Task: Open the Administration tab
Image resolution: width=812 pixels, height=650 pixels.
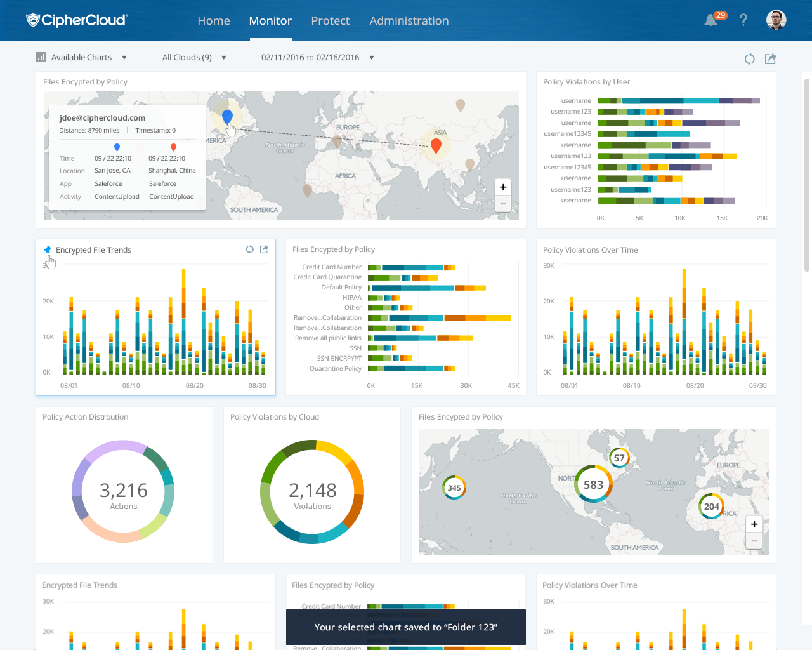Action: (x=409, y=20)
